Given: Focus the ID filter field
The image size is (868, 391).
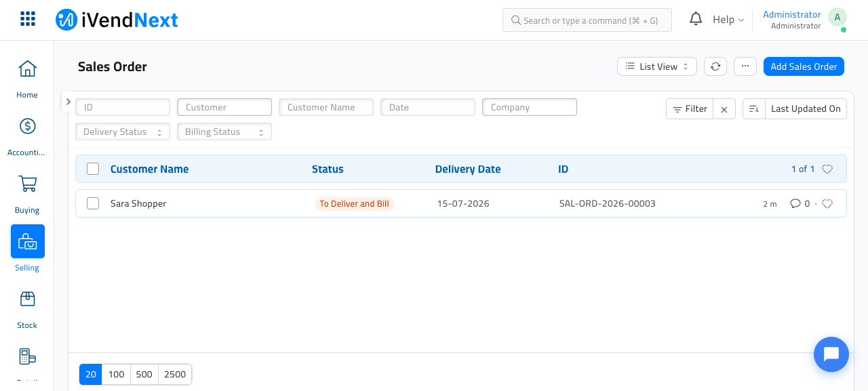Looking at the screenshot, I should 123,107.
